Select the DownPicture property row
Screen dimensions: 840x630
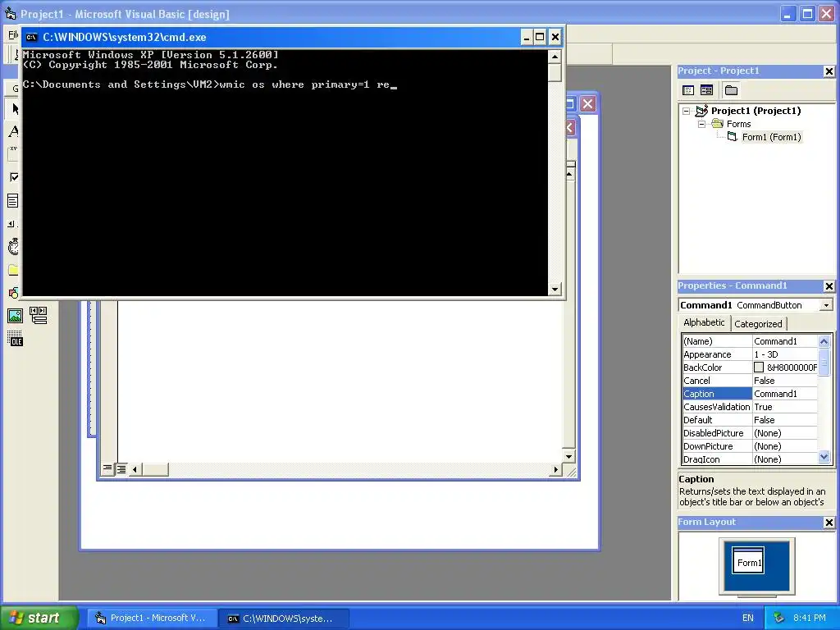click(750, 446)
